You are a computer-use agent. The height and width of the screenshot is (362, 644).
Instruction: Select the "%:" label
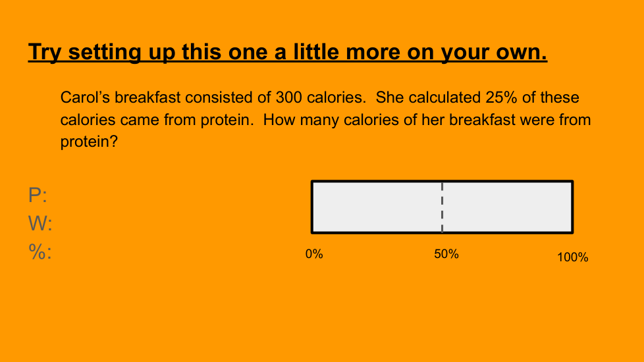[40, 252]
